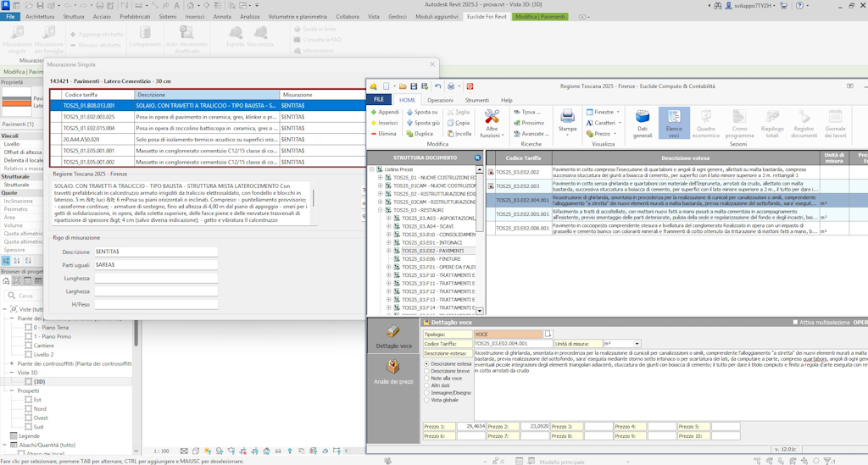Expand the Listino Prezzi tree root
The height and width of the screenshot is (465, 868).
point(372,169)
